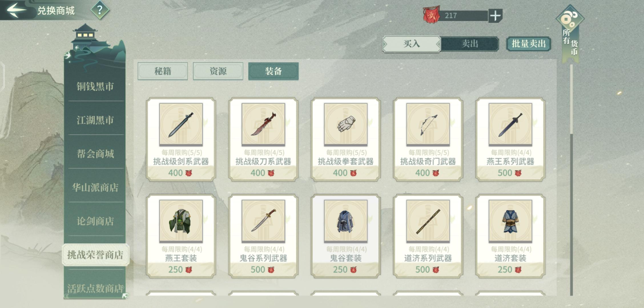Select the 挑战级奇门武器 bow item
644x308 pixels.
pos(428,139)
